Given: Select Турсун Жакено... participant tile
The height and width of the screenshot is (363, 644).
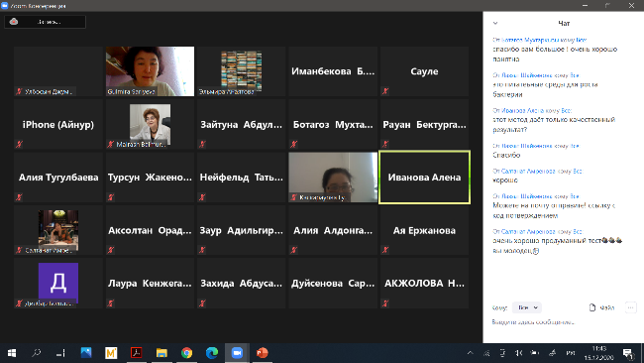Looking at the screenshot, I should (150, 178).
